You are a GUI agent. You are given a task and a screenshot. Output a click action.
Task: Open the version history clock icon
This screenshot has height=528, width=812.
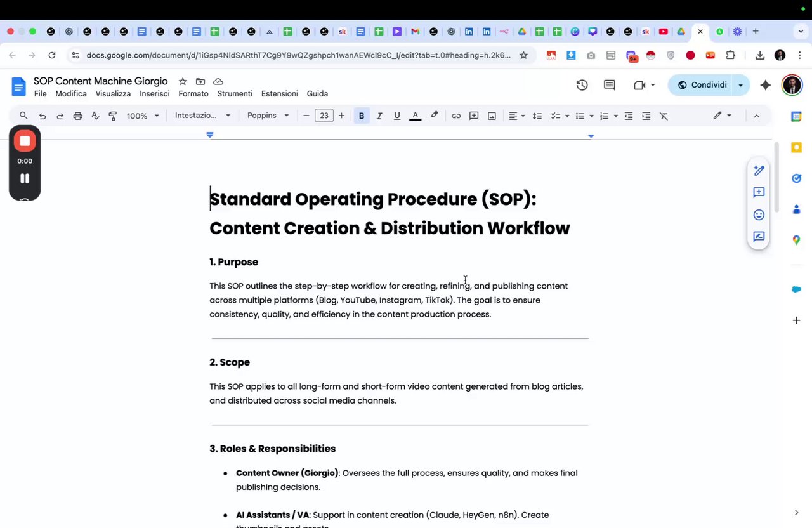click(x=582, y=85)
